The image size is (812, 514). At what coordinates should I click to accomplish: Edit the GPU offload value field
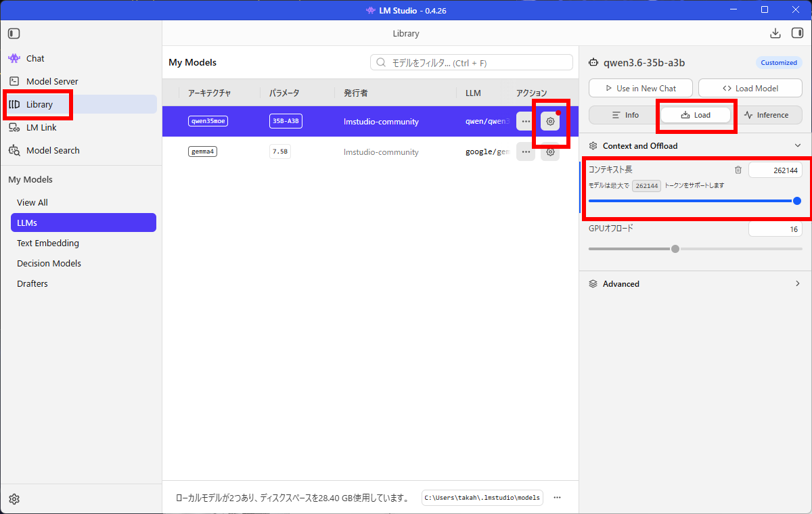pos(775,229)
